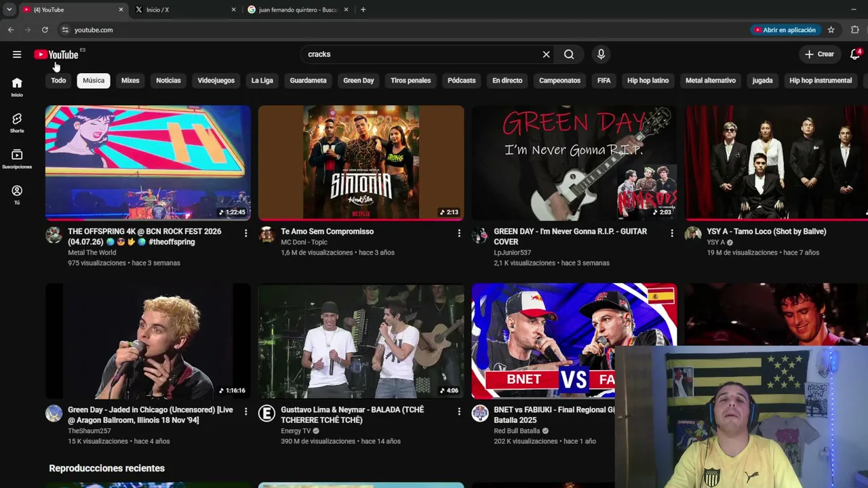Open Suscripciones in the left sidebar
Image resolution: width=868 pixels, height=488 pixels.
click(x=17, y=159)
